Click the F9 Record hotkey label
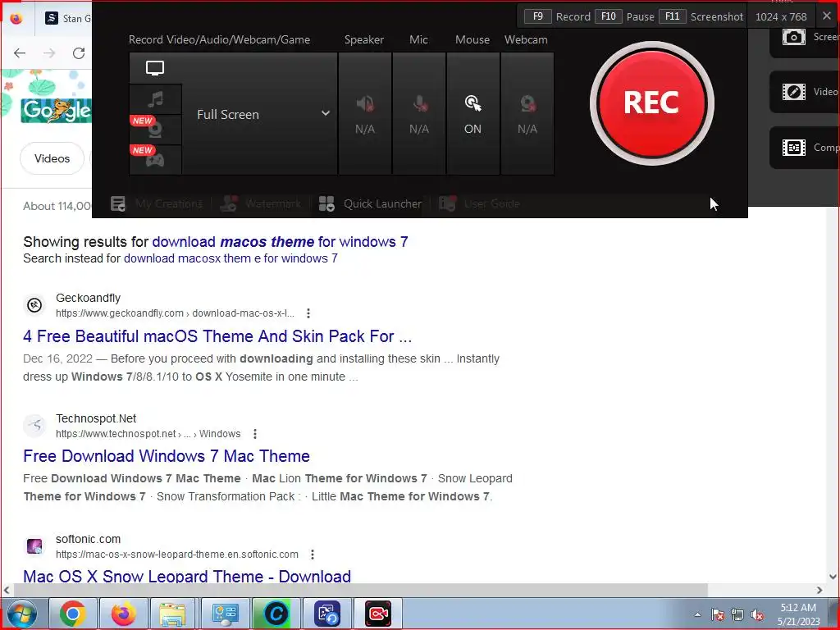Image resolution: width=840 pixels, height=630 pixels. [x=557, y=16]
